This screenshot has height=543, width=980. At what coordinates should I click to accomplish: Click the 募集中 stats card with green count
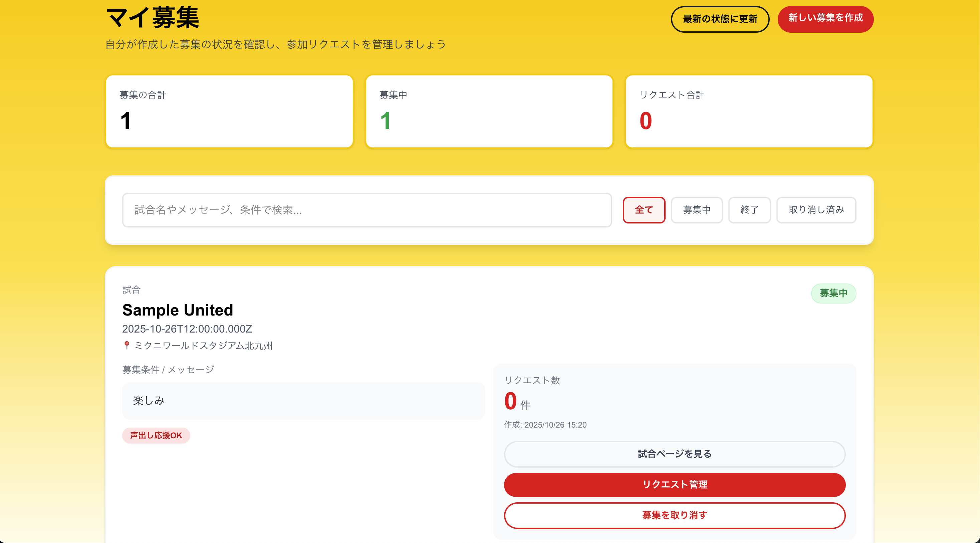coord(489,111)
